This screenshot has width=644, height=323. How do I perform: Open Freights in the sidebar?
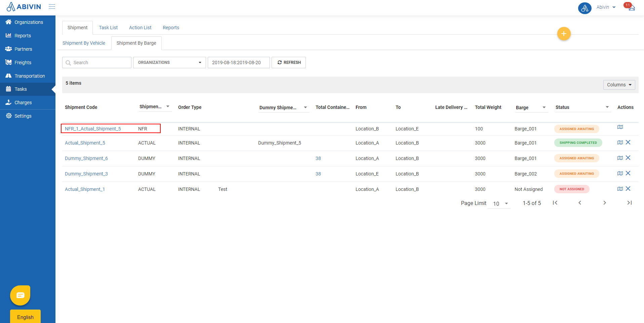28,63
